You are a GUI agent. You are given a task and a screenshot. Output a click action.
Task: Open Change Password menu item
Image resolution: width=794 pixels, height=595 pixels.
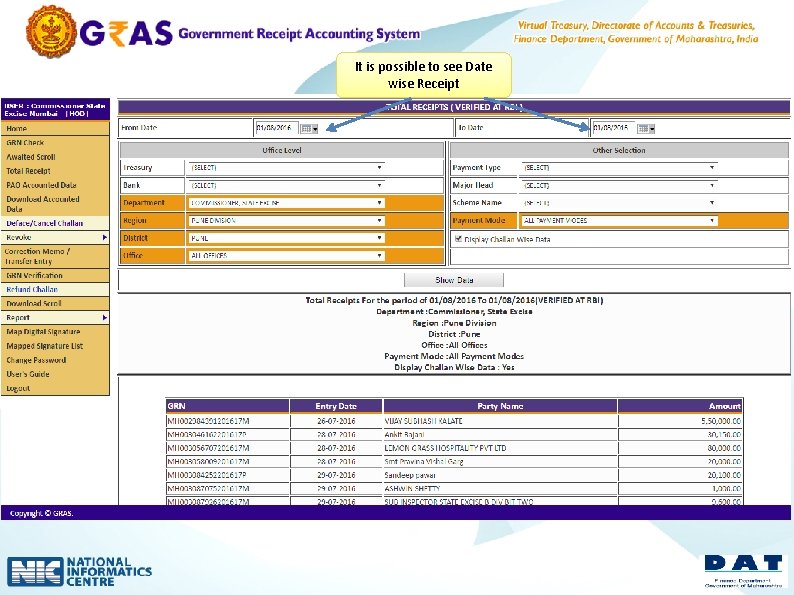[55, 361]
